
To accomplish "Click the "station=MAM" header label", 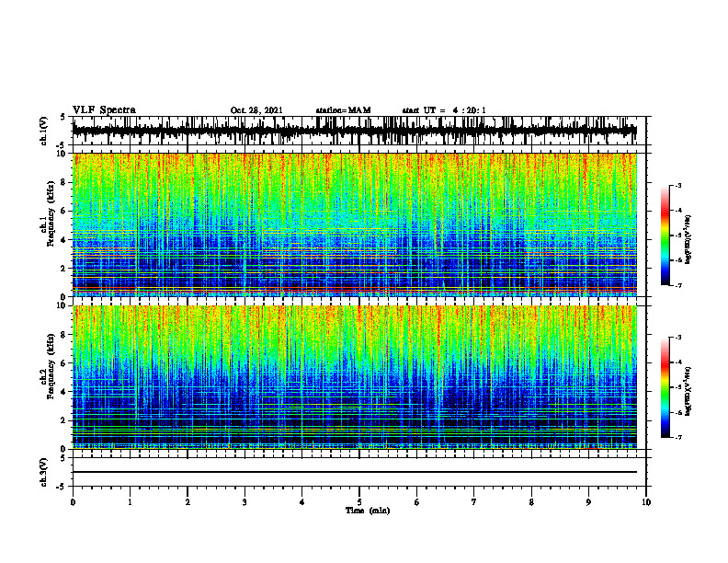I will [x=344, y=110].
